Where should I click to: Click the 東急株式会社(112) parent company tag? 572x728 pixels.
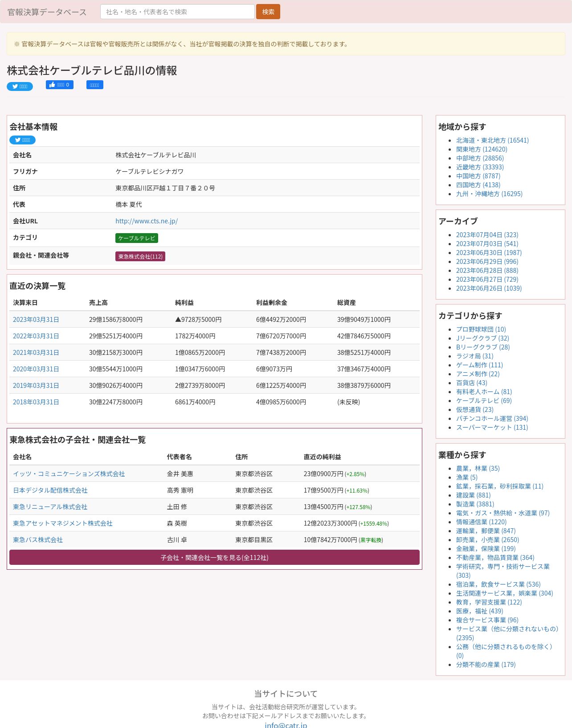[x=140, y=256]
